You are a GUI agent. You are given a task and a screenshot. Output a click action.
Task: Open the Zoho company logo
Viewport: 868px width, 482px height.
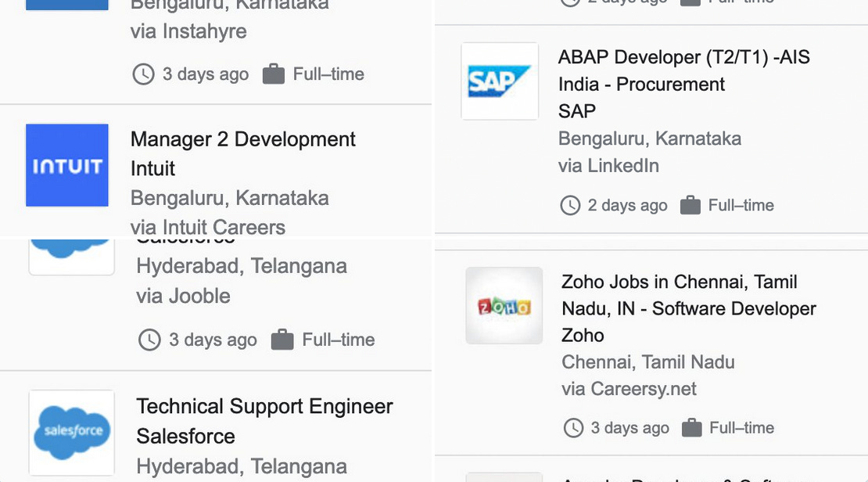504,306
